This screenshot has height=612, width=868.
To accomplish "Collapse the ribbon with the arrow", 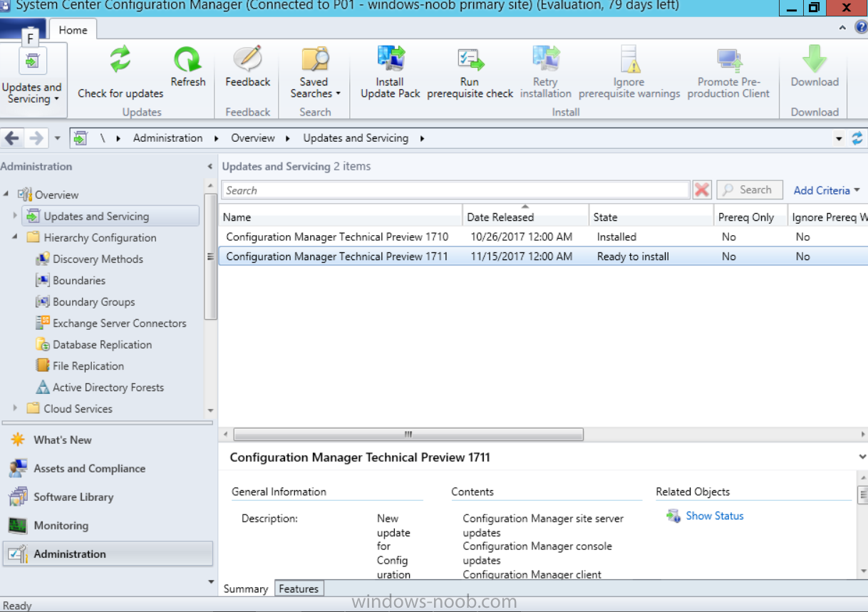I will coord(842,28).
